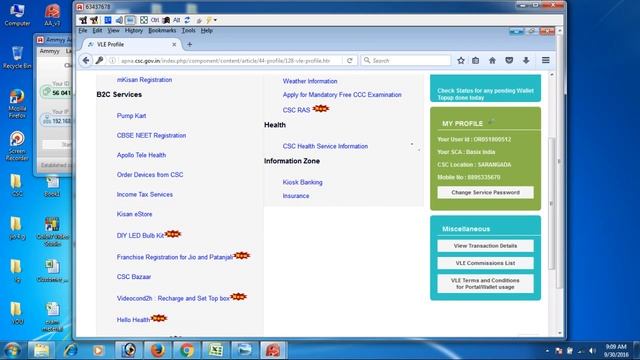Click the key icon beside the address bar
640x360 pixels.
[99, 60]
